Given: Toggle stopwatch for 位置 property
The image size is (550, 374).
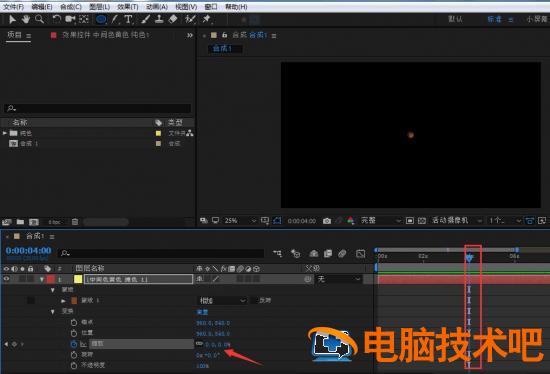Looking at the screenshot, I should (74, 333).
